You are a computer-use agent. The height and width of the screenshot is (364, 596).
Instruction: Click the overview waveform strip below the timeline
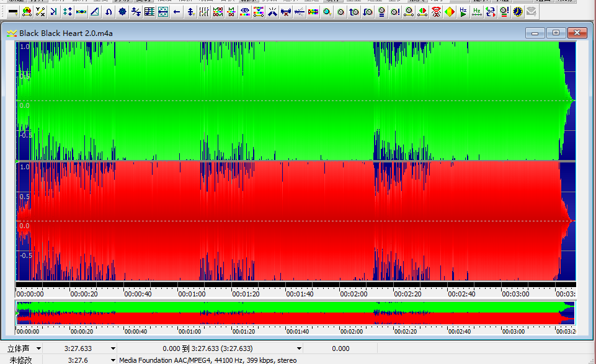point(295,313)
